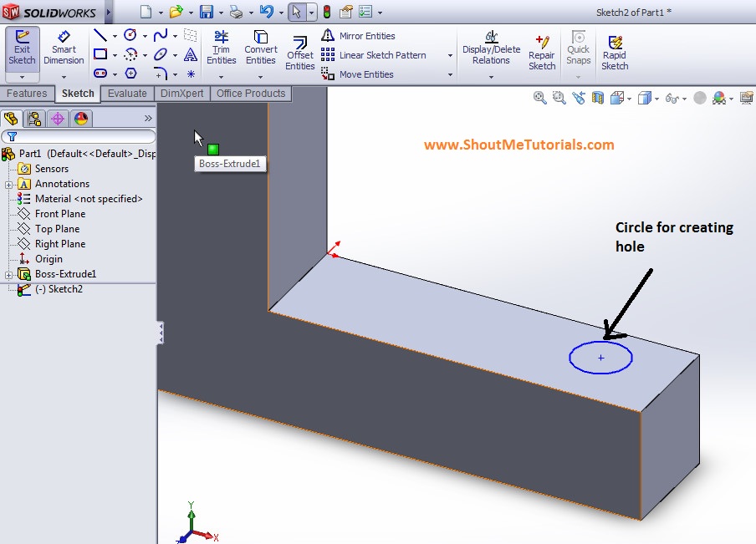Toggle the Select cursor tool
Screen dimensions: 756x544
[297, 12]
